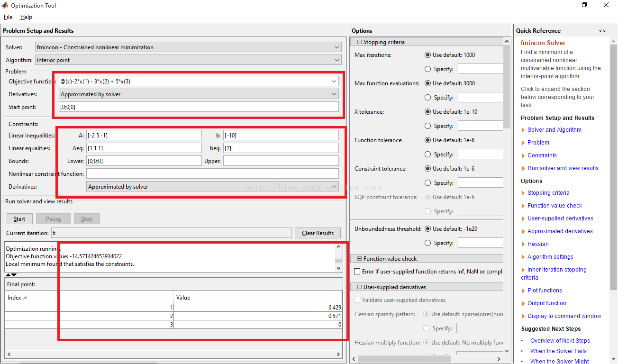Screen dimensions: 618x364
Task: Open the User-supplied derivatives reference link
Action: 561,218
